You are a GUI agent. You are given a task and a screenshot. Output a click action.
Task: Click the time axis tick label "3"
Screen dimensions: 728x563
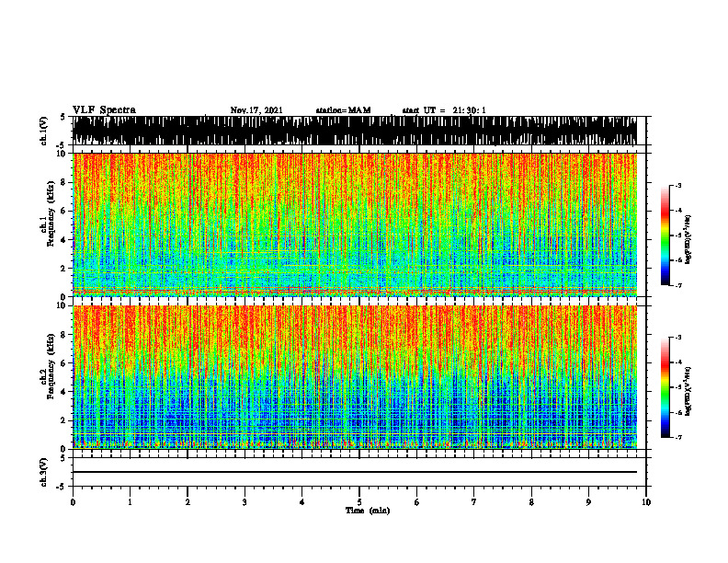245,502
